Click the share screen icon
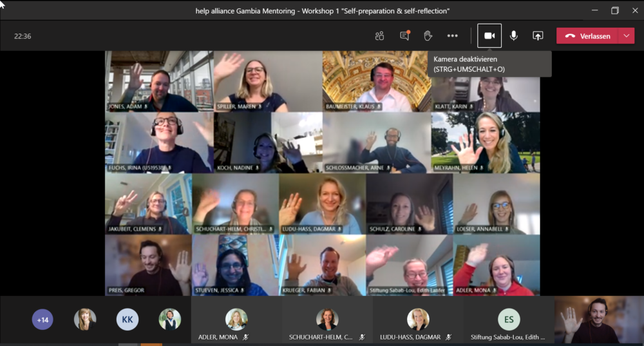Image resolution: width=644 pixels, height=346 pixels. [538, 36]
